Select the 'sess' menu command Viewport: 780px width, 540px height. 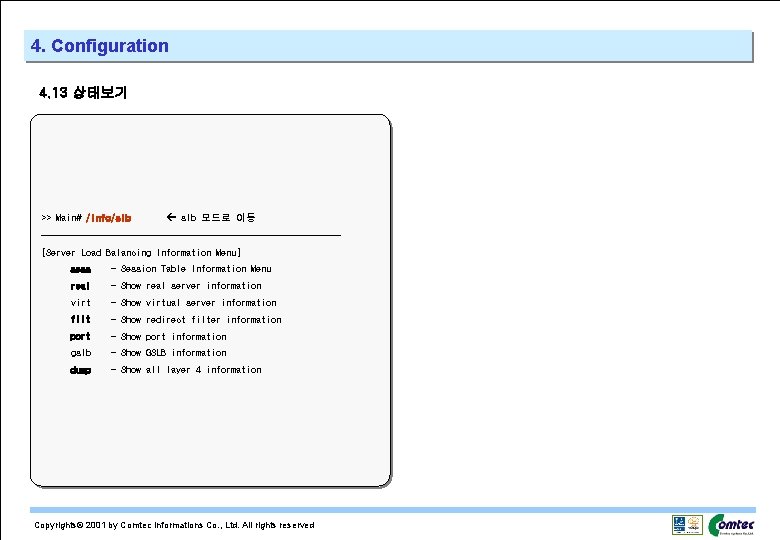[81, 270]
